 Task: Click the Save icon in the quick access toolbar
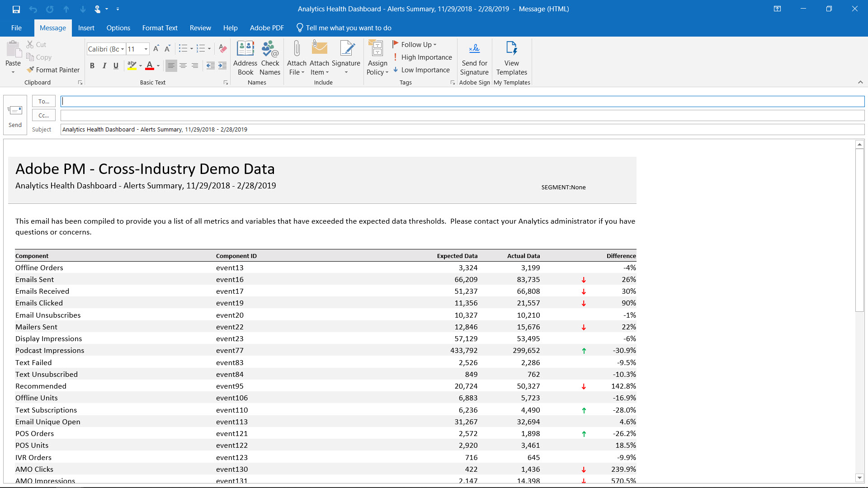pyautogui.click(x=16, y=9)
